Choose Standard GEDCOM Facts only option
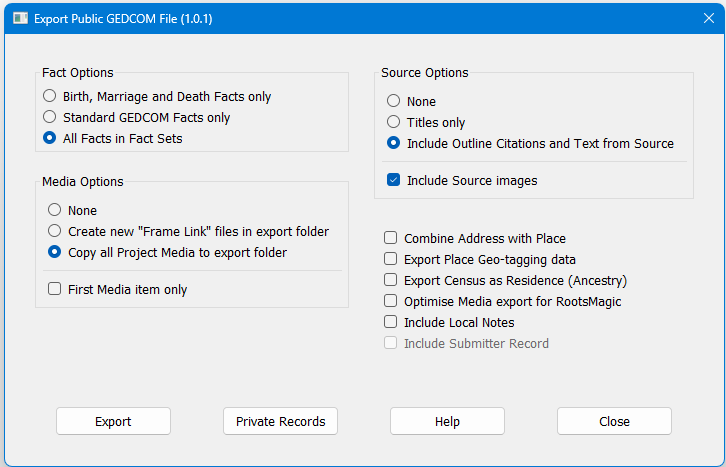 [50, 118]
